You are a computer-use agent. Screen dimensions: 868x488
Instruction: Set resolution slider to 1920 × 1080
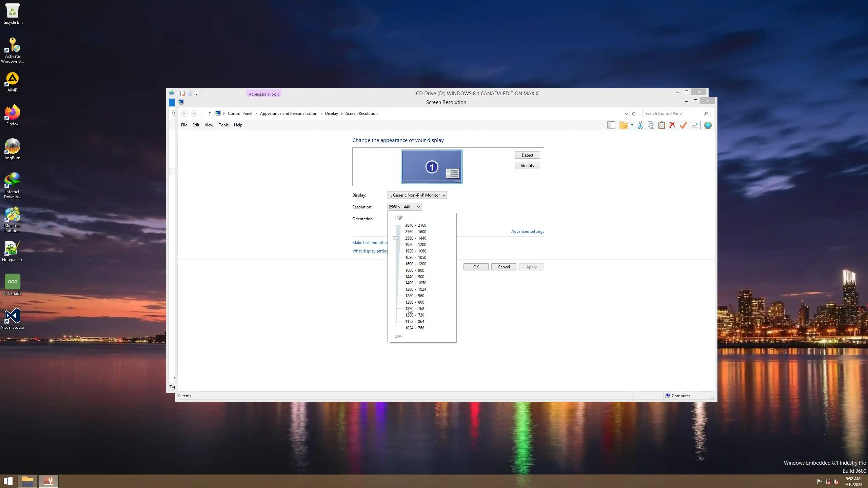[x=415, y=251]
